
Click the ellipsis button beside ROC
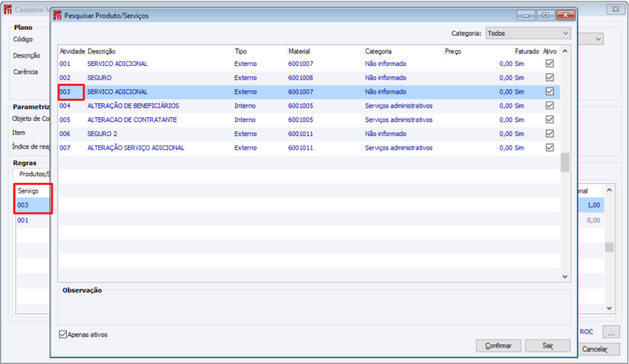pyautogui.click(x=611, y=333)
